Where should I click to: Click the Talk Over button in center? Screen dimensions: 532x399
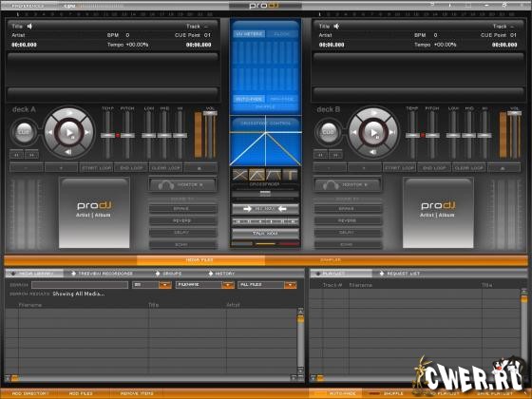click(x=265, y=234)
